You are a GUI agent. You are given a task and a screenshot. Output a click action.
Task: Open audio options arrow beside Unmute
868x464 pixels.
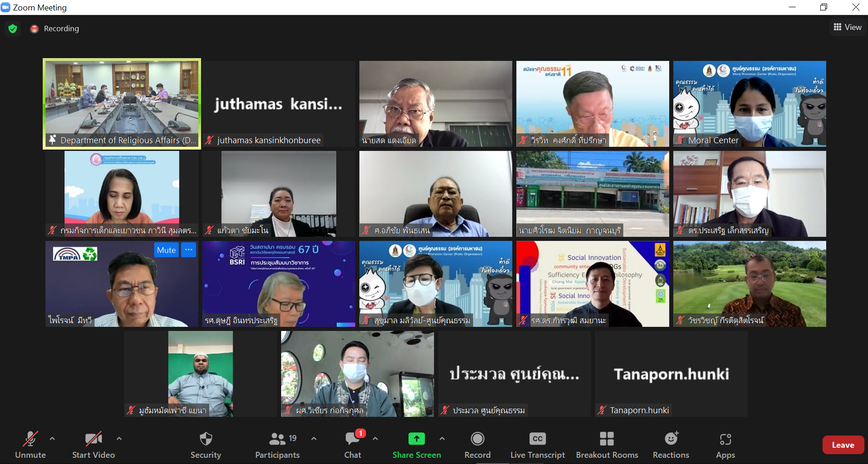point(52,438)
